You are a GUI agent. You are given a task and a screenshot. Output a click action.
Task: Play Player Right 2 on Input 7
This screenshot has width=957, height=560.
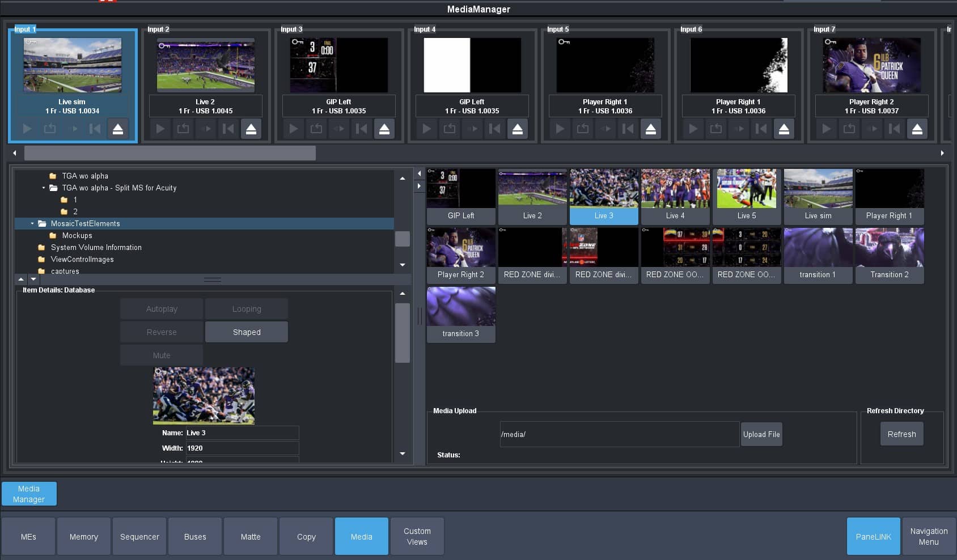[x=827, y=129]
